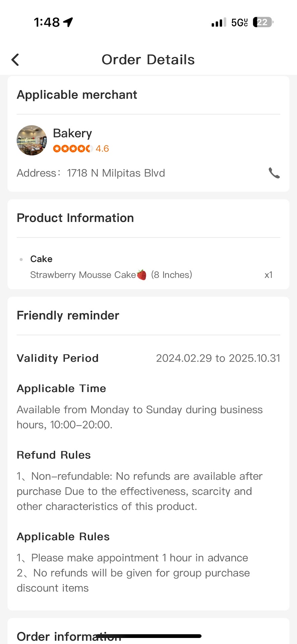Tap the home indicator bar
This screenshot has width=297, height=644.
149,636
